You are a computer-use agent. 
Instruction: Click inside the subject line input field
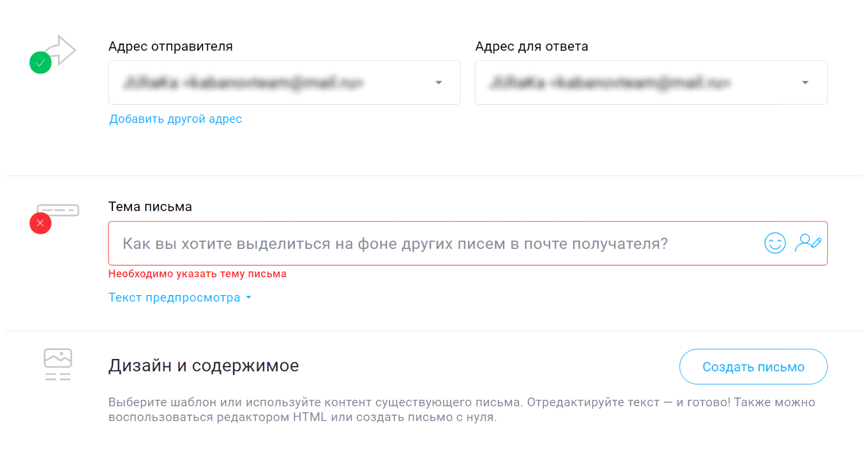[383, 243]
